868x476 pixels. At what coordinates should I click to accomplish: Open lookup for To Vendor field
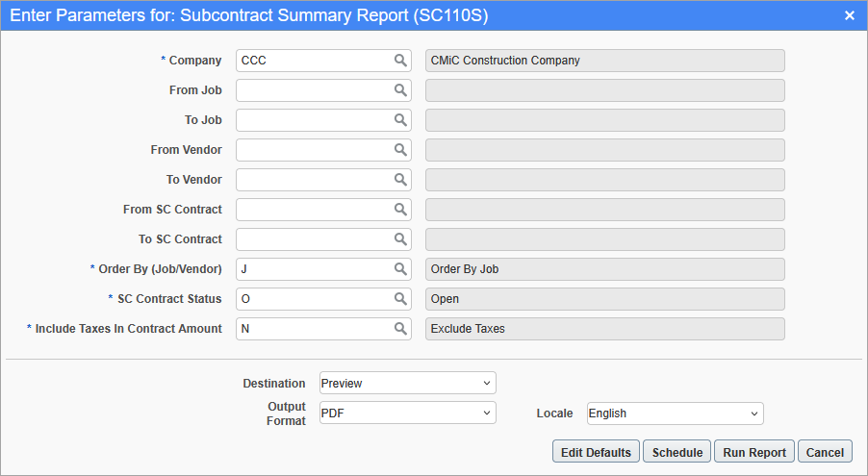tap(400, 180)
